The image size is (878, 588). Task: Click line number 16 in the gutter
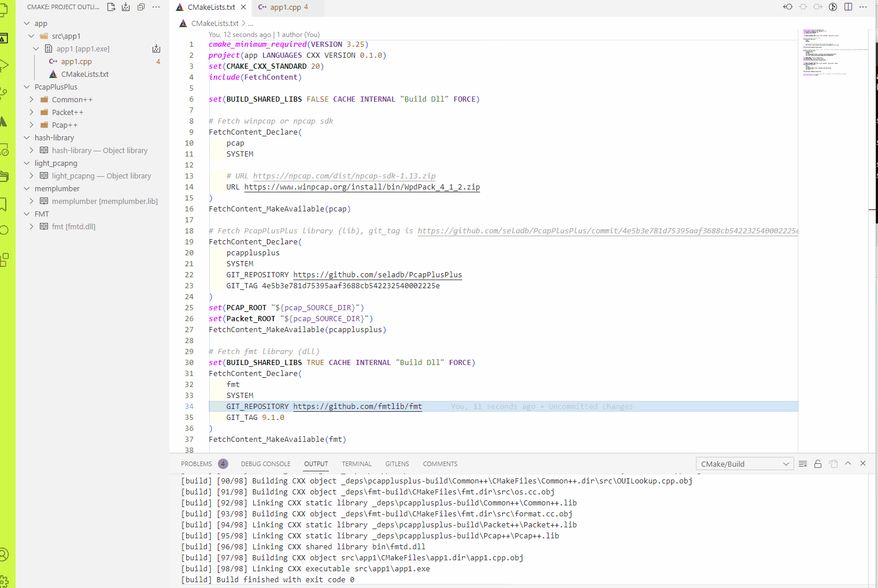[189, 209]
